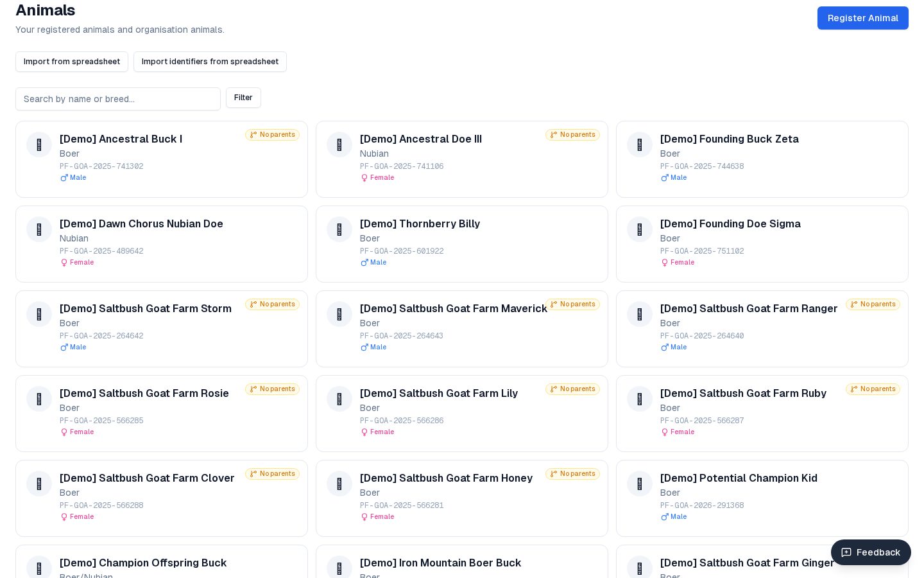Screen dimensions: 924x578
Task: Click the female icon on Founding Doe Sigma
Action: point(665,262)
